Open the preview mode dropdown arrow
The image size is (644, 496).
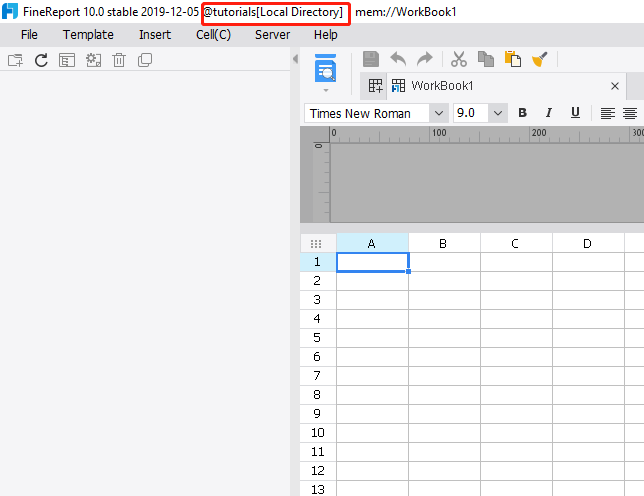tap(326, 90)
